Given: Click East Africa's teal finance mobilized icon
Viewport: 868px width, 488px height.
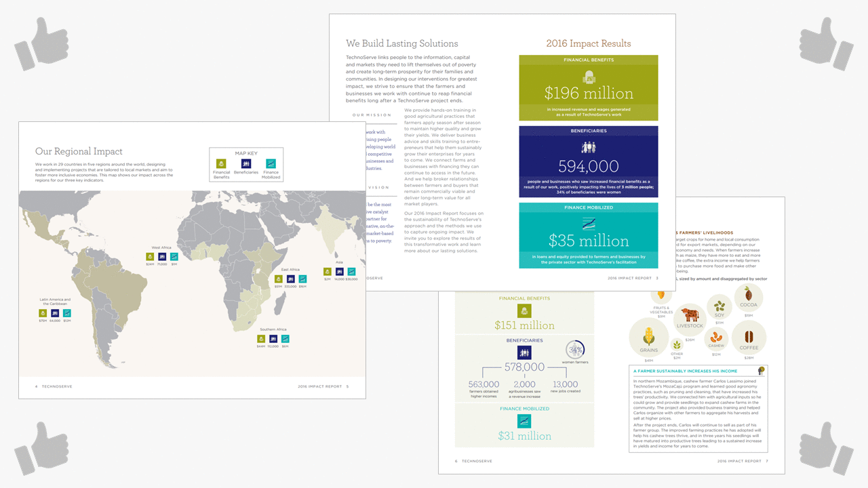Looking at the screenshot, I should pos(302,279).
